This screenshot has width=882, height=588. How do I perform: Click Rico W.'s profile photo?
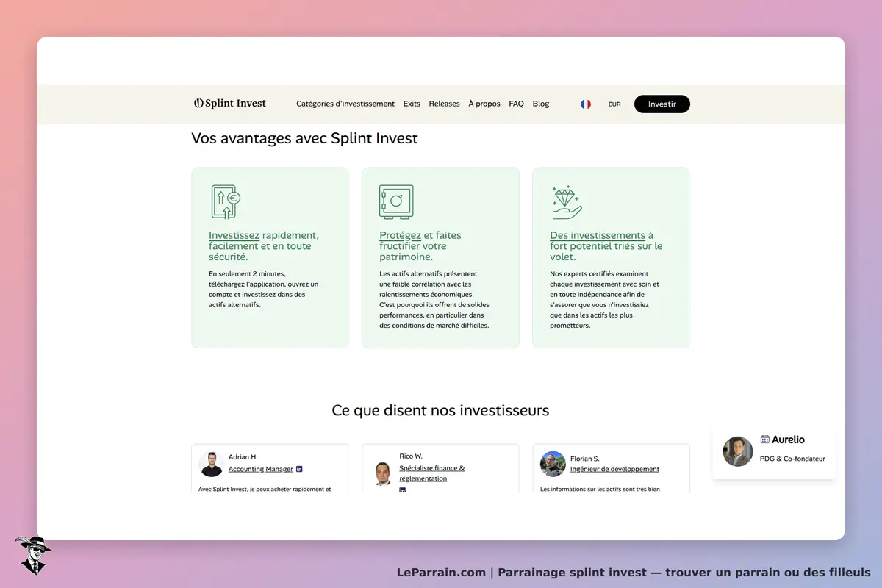pyautogui.click(x=382, y=473)
